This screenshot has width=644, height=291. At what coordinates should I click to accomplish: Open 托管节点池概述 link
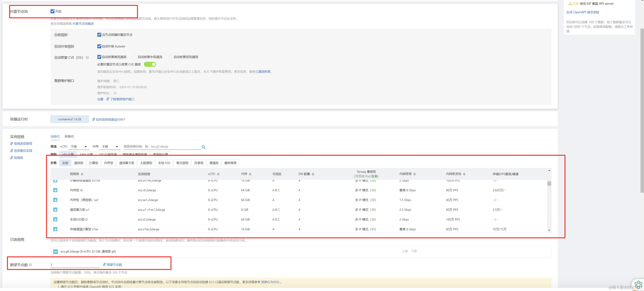coord(83,24)
